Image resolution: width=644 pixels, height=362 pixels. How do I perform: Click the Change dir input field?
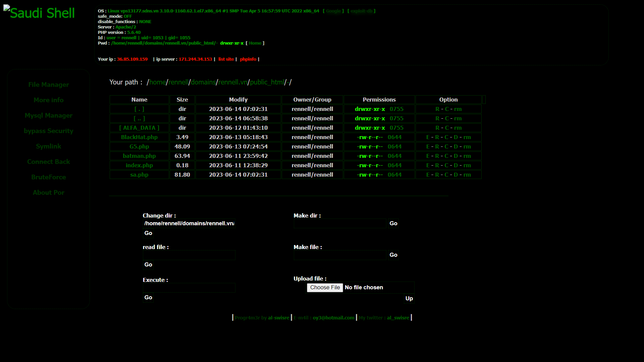[x=189, y=224]
